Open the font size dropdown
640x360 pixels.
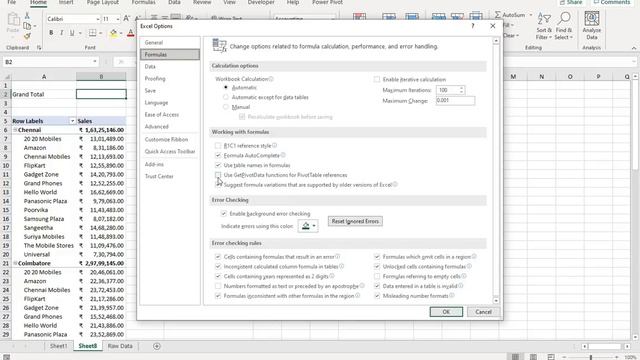point(118,19)
